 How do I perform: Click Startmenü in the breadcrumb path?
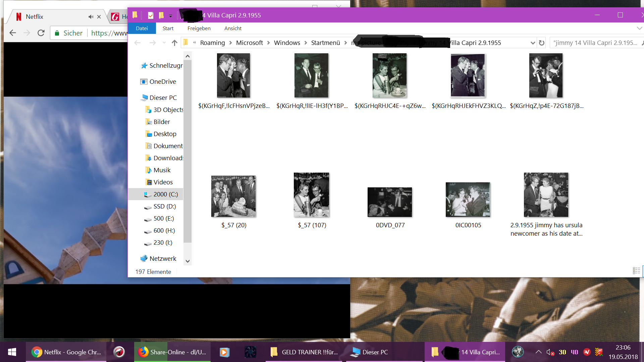[x=325, y=43]
